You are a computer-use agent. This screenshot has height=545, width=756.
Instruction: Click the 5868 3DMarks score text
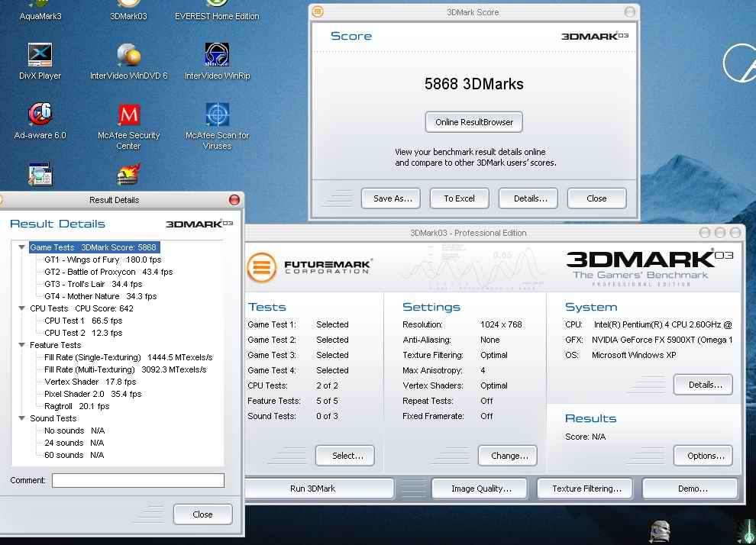click(x=474, y=84)
